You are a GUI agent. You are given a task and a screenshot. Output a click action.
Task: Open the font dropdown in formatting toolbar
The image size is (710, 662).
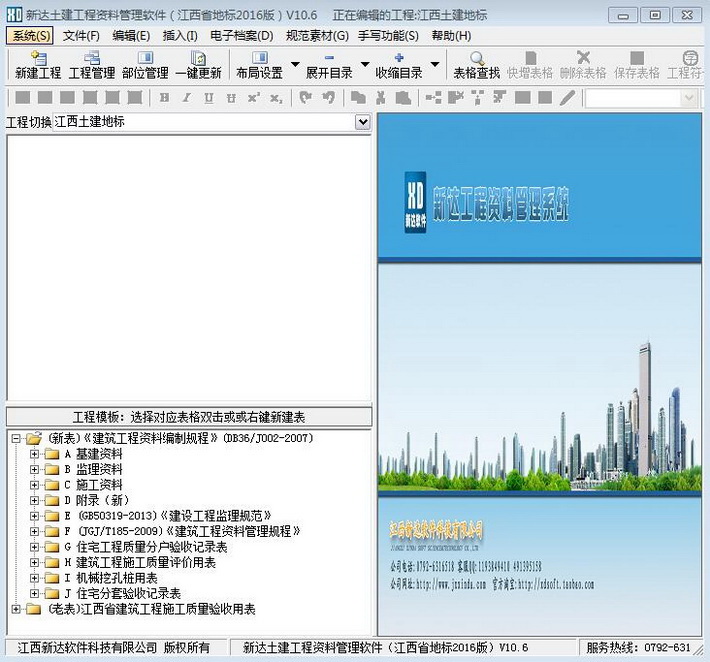688,98
